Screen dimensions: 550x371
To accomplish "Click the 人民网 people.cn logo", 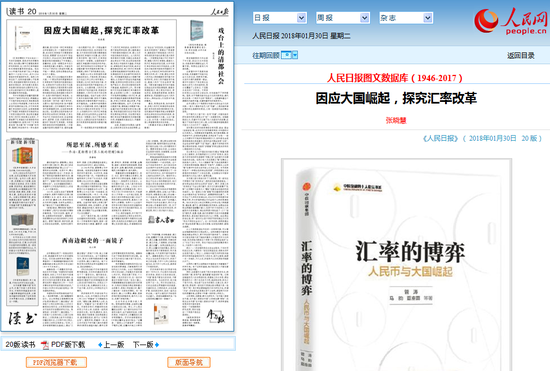I will (x=511, y=21).
